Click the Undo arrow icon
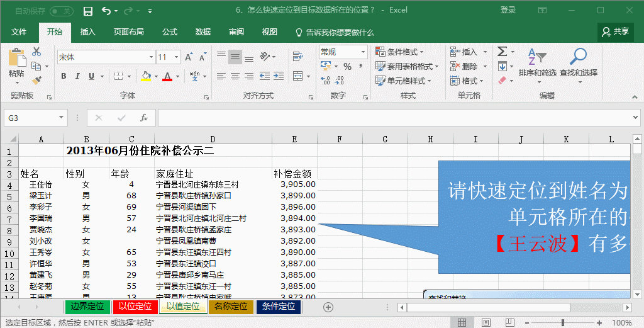 tap(106, 11)
